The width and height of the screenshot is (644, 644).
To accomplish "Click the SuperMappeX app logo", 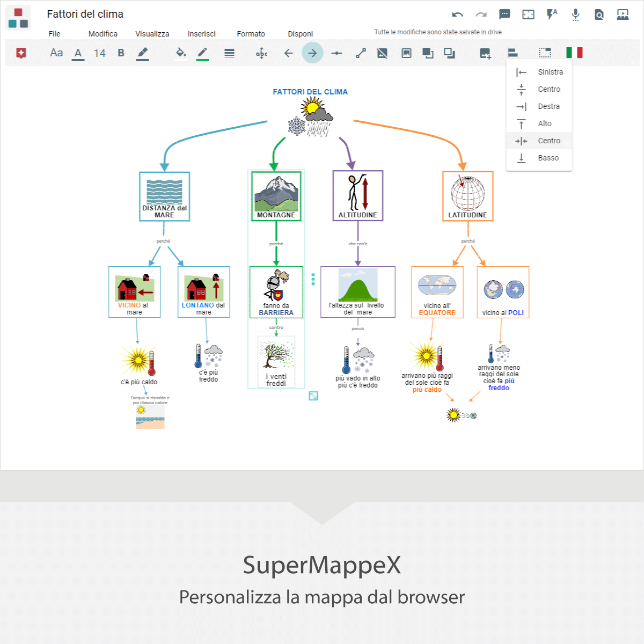I will point(18,18).
